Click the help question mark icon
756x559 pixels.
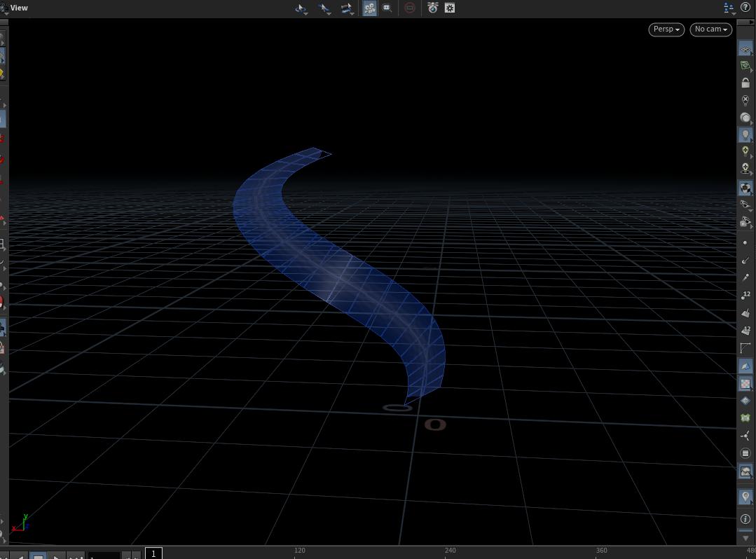745,8
